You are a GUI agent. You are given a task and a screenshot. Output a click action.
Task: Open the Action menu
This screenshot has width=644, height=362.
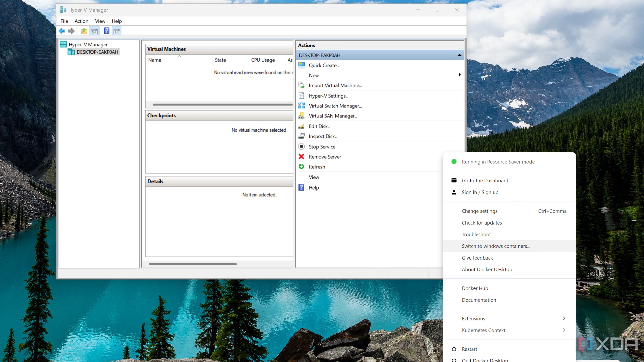[82, 21]
